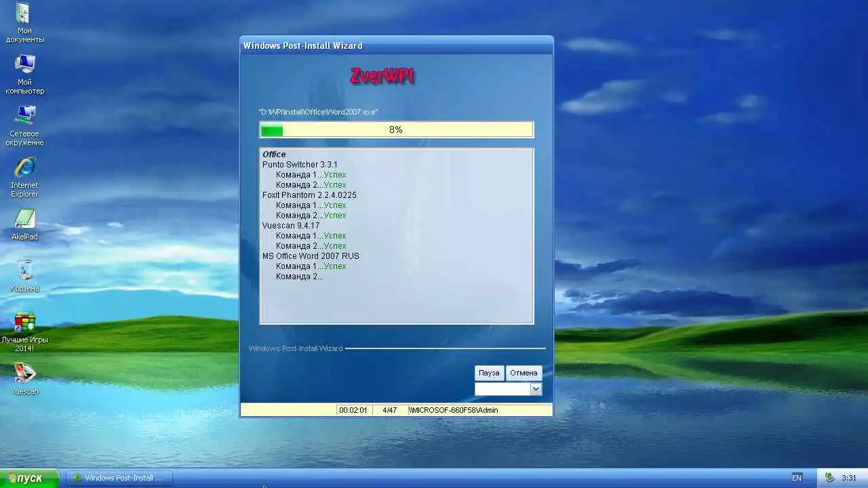Select Foxit Phantom 2.2.4.0225 entry
868x488 pixels.
[x=309, y=195]
